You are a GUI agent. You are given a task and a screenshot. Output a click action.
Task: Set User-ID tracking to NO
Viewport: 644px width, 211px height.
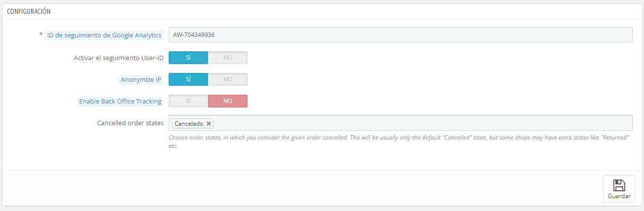pos(227,58)
